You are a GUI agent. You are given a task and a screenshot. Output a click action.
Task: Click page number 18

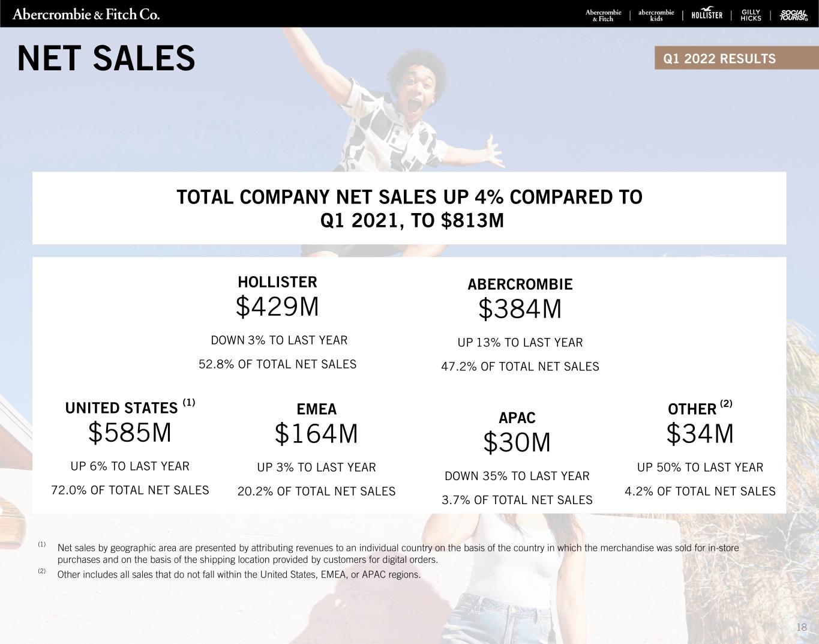click(x=802, y=628)
